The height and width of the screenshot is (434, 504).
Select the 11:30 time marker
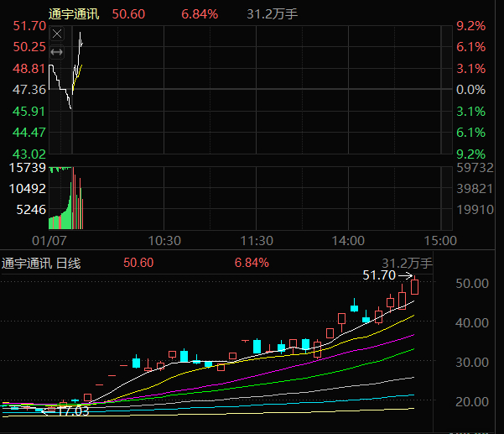tap(257, 241)
